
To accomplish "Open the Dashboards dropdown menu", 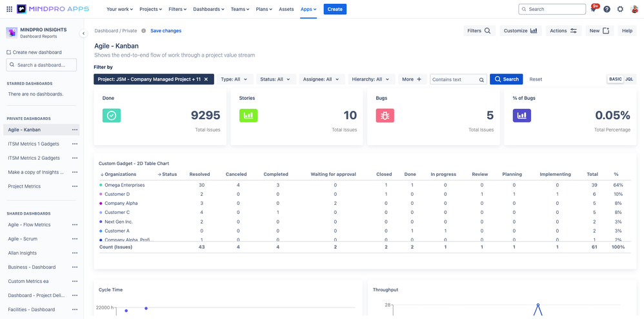I will pos(208,9).
